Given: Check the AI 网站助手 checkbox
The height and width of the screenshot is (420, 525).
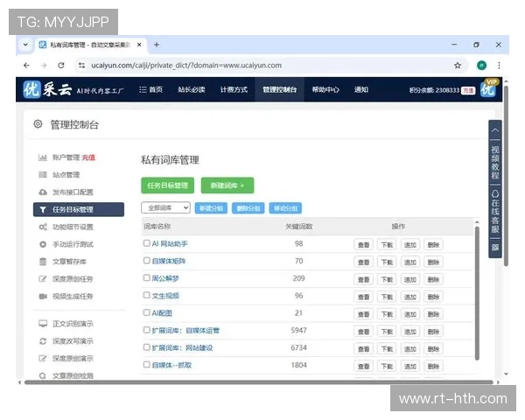Looking at the screenshot, I should coord(146,243).
